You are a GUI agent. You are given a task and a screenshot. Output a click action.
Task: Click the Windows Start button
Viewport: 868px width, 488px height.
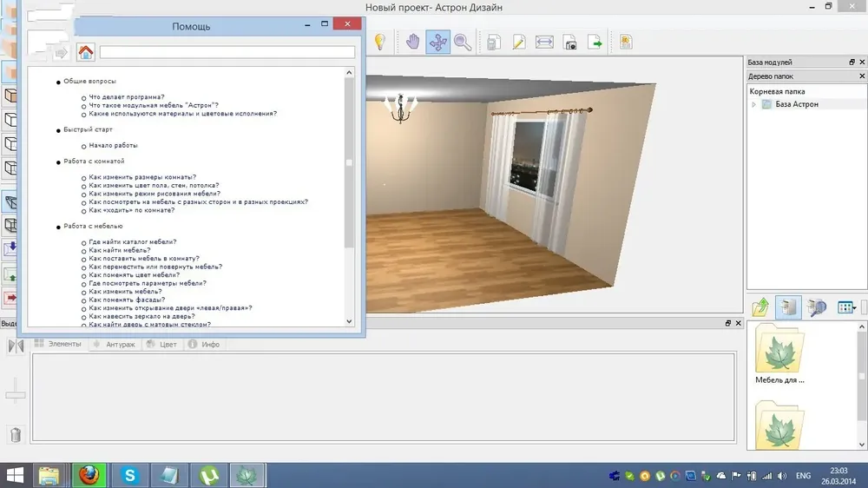click(15, 475)
